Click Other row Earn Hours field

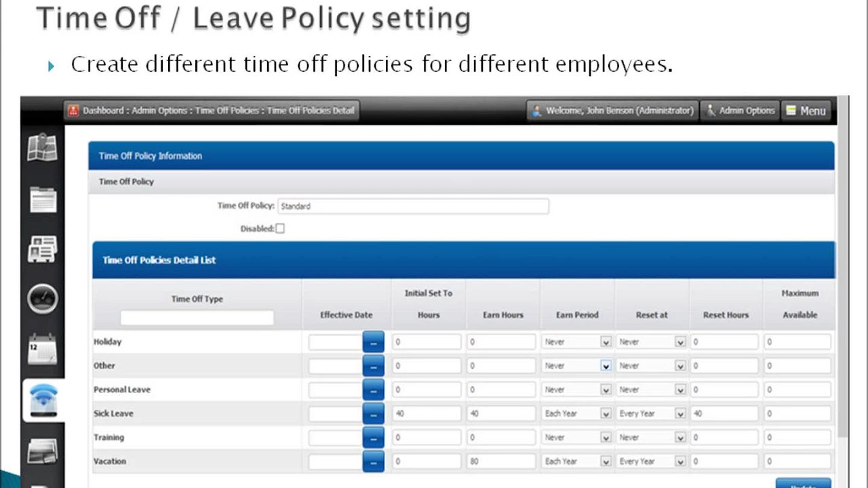tap(502, 366)
